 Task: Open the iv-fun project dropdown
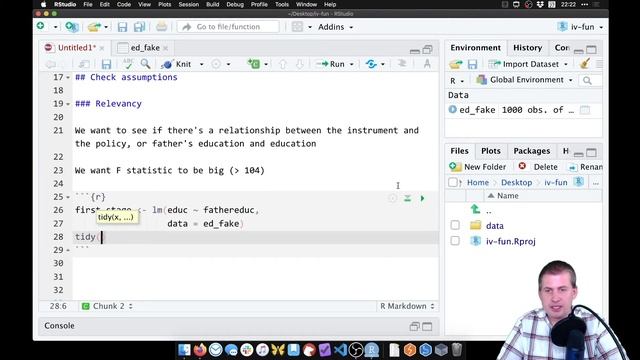(x=580, y=27)
